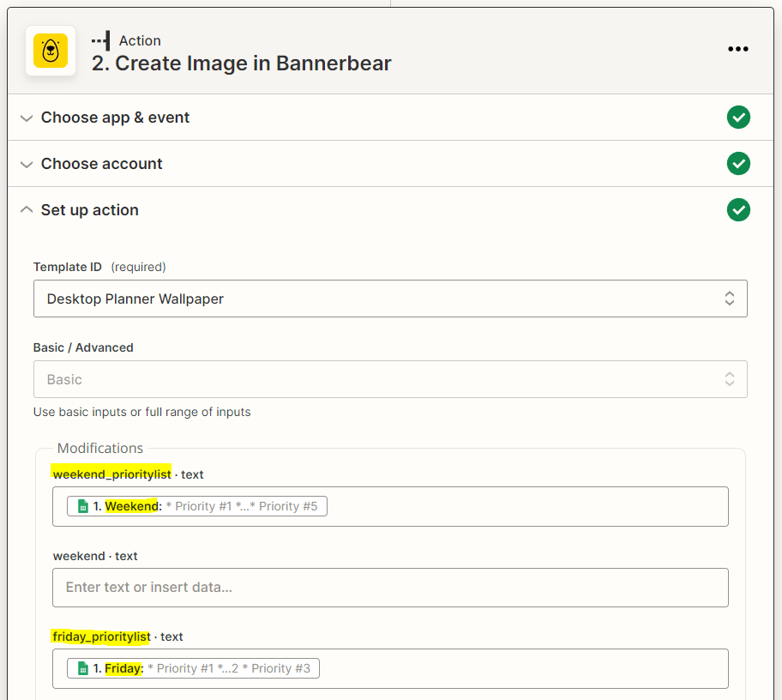Screen dimensions: 782x700
Task: Click the Bannerbear app icon
Action: pos(50,50)
